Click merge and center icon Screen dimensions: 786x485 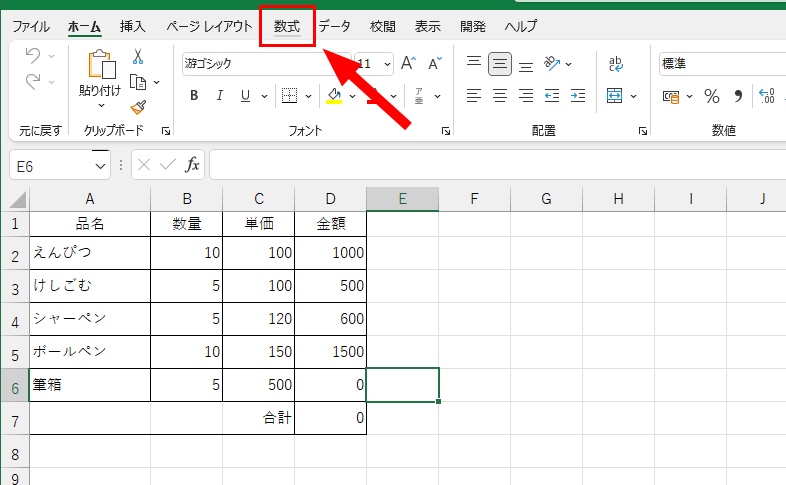coord(615,95)
